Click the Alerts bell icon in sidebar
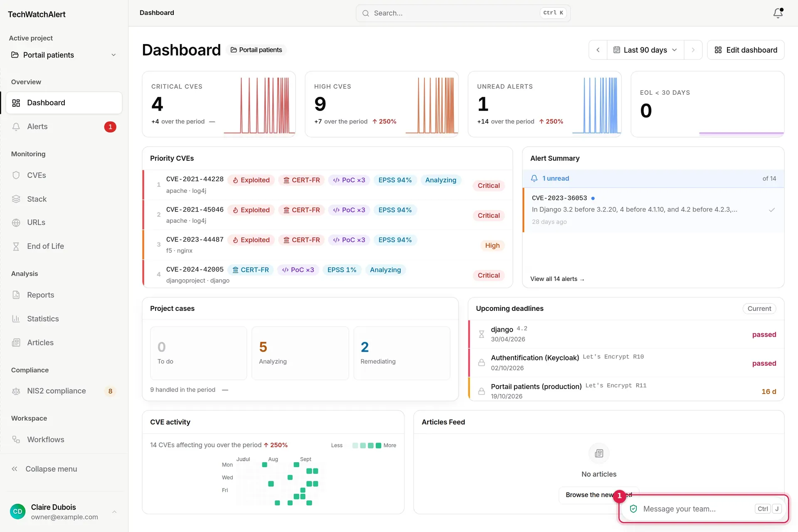 pos(16,127)
